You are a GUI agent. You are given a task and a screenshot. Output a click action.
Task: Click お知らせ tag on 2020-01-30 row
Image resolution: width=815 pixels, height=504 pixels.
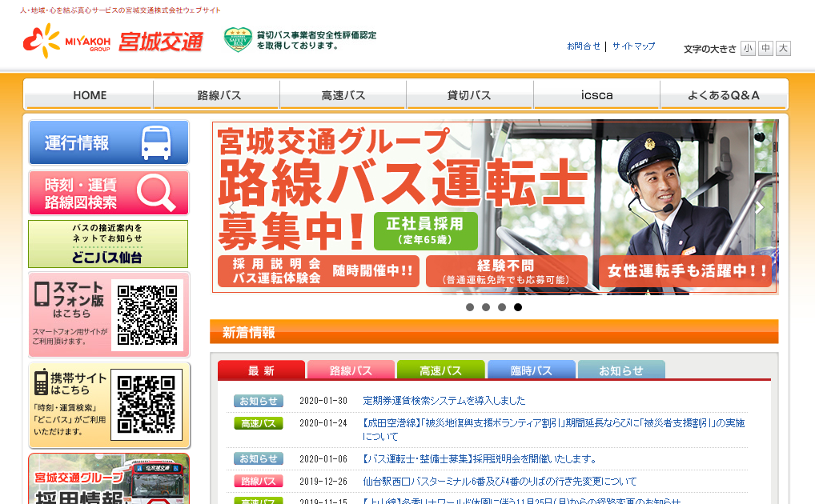pyautogui.click(x=259, y=401)
